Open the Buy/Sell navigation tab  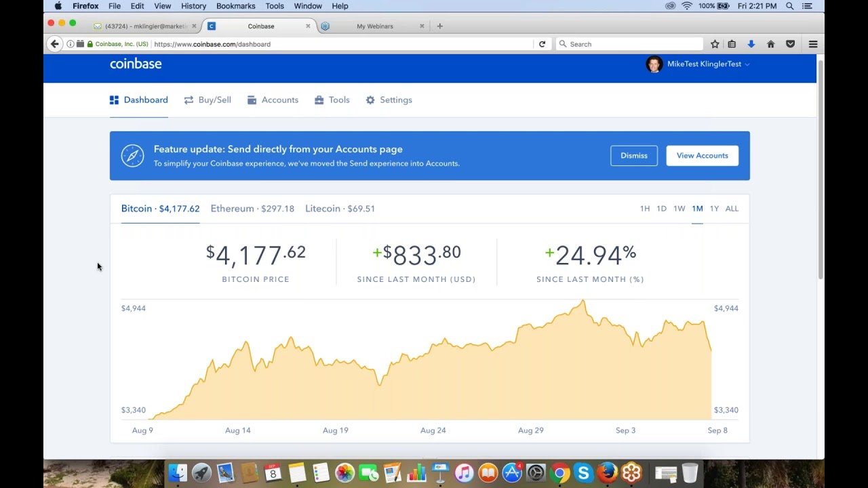point(208,100)
